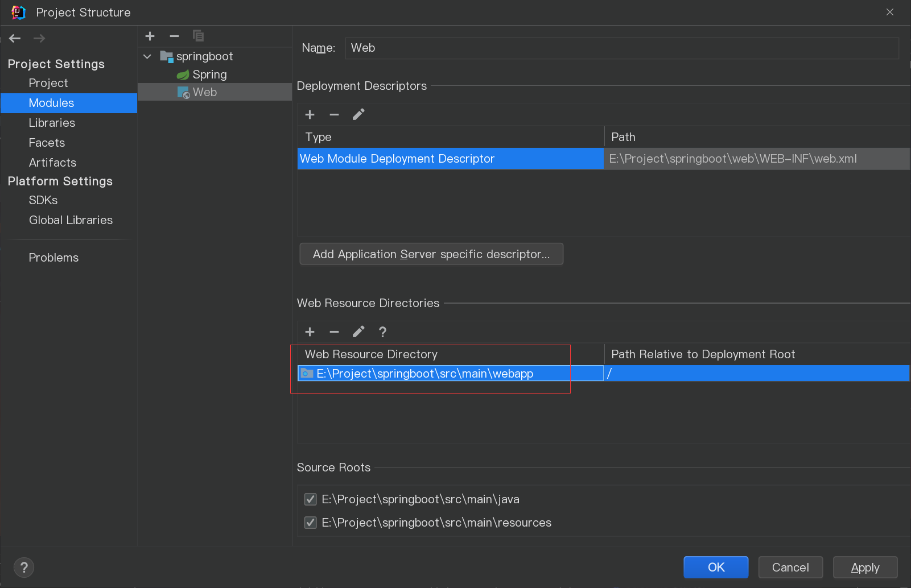This screenshot has height=588, width=911.
Task: Open the SDKs platform settings
Action: pyautogui.click(x=43, y=200)
